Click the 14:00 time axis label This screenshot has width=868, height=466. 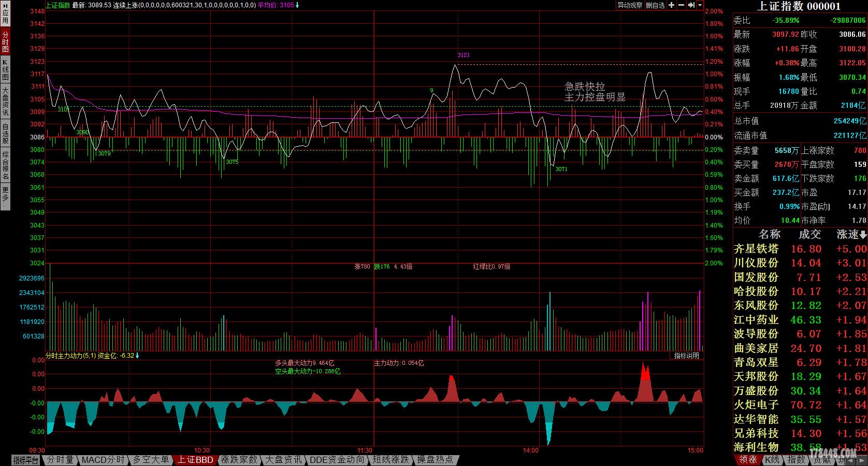531,450
